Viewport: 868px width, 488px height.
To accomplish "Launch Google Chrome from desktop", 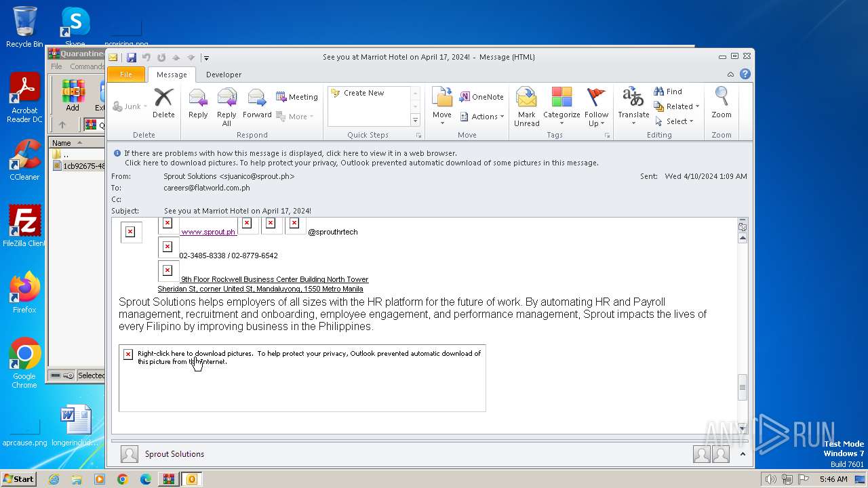I will (24, 363).
